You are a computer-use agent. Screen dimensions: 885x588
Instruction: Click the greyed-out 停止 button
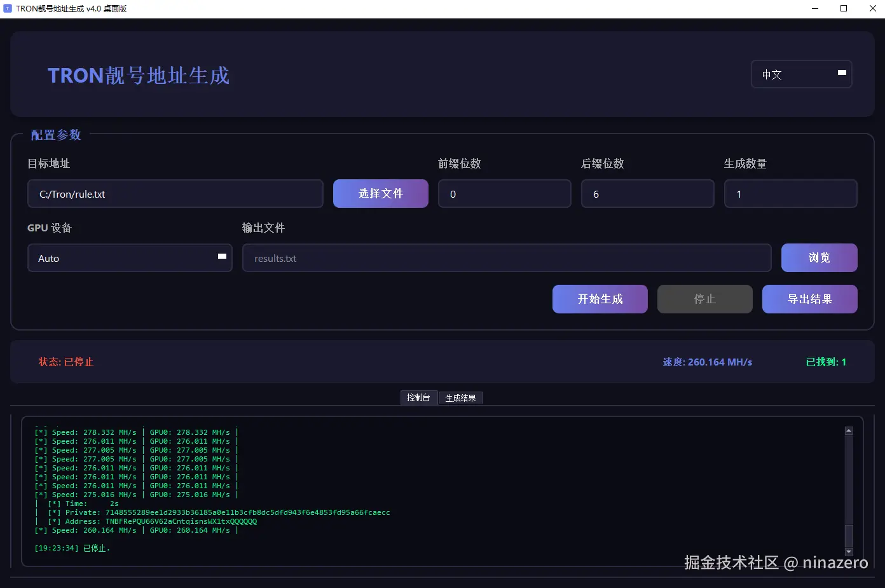point(705,299)
